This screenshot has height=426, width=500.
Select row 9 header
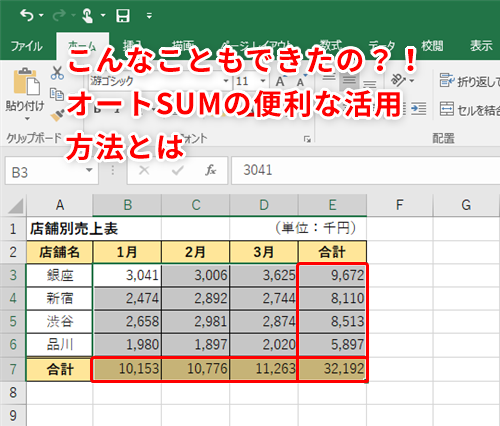pyautogui.click(x=13, y=415)
